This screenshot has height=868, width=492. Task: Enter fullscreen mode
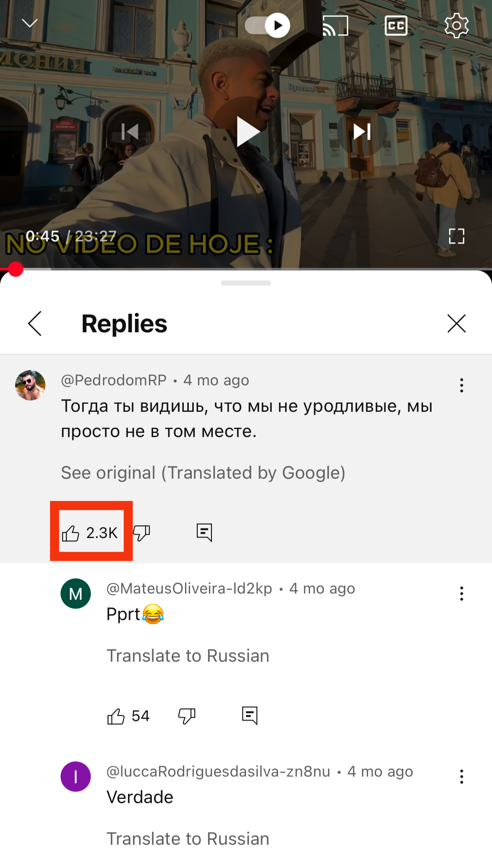point(457,236)
